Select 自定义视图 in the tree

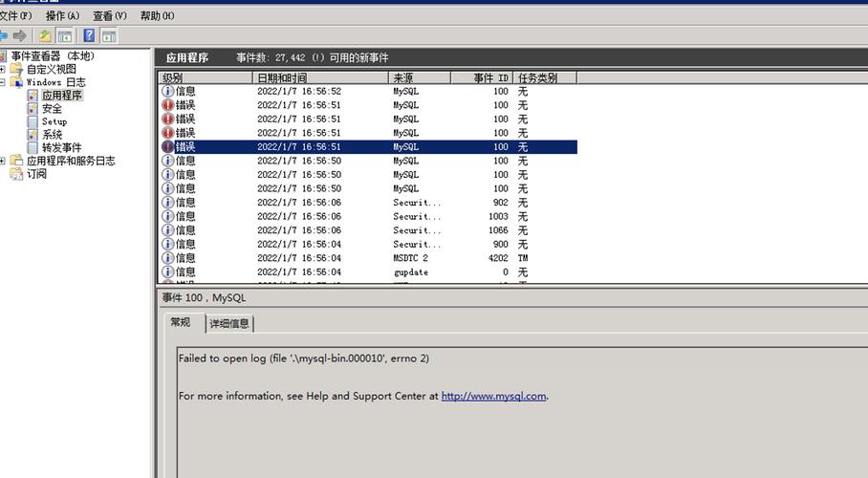(52, 69)
